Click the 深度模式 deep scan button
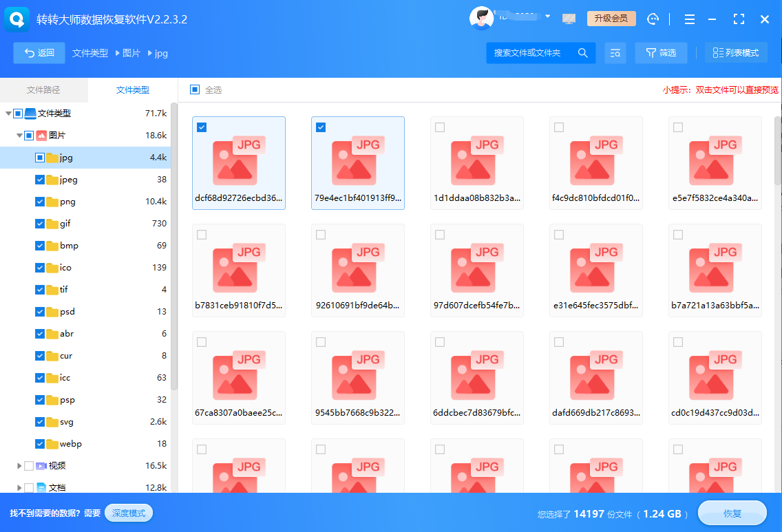Screen dimensions: 782x532 point(129,513)
